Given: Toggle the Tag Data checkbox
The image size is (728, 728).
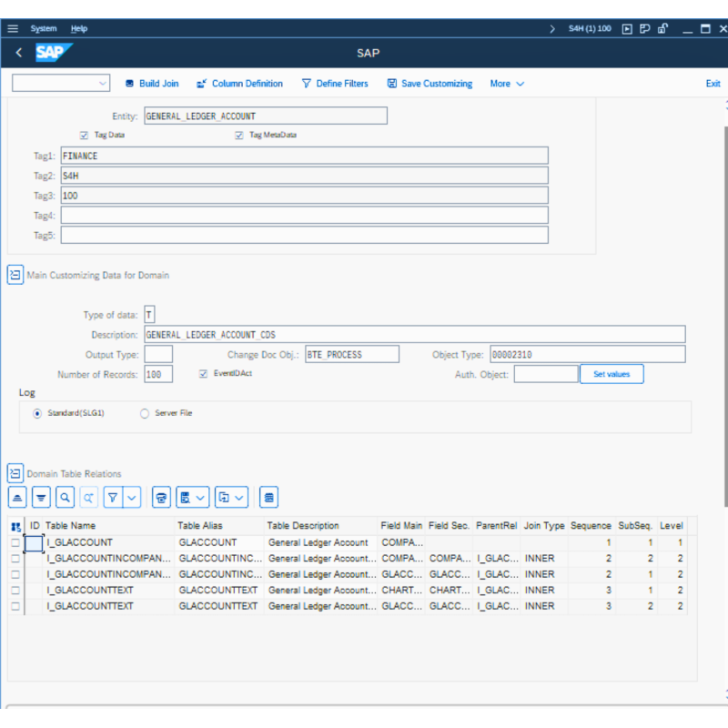Looking at the screenshot, I should [x=85, y=135].
